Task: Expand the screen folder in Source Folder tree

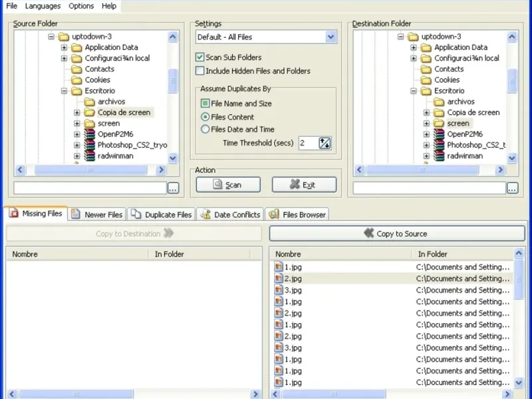Action: [x=76, y=123]
